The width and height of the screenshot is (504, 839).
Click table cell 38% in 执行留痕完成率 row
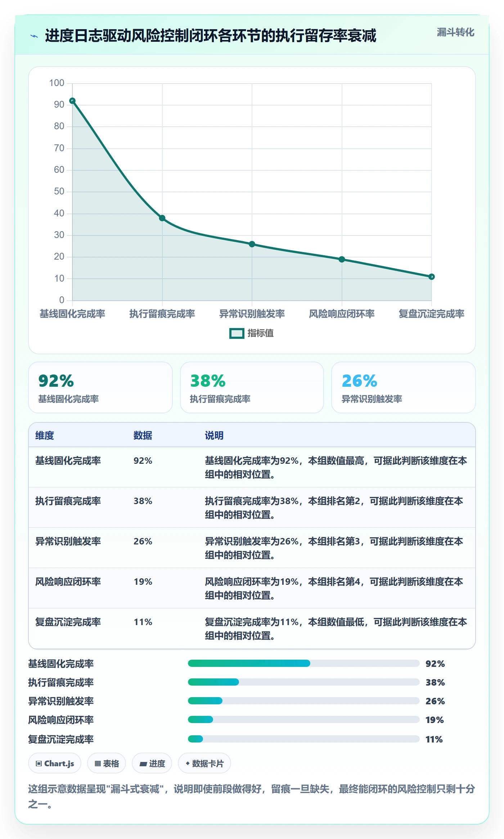pos(143,501)
